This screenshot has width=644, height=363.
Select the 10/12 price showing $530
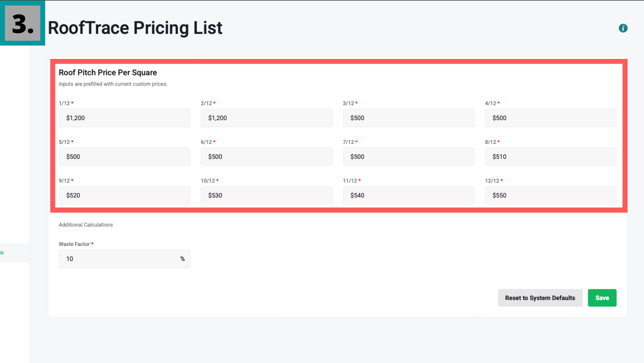(266, 195)
